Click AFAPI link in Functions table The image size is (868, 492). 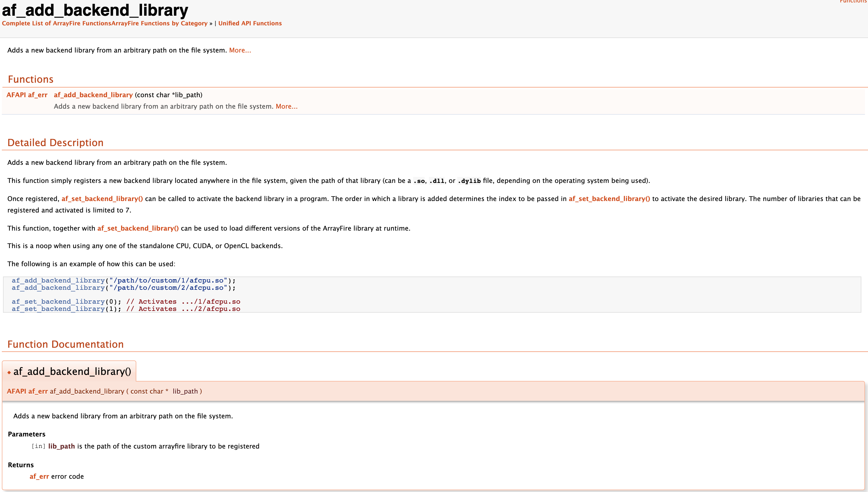16,95
